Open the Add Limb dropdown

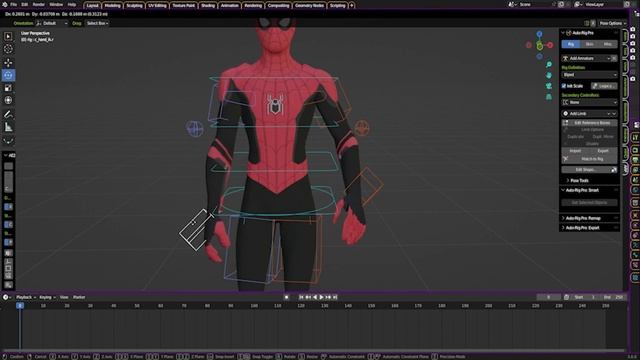point(589,113)
